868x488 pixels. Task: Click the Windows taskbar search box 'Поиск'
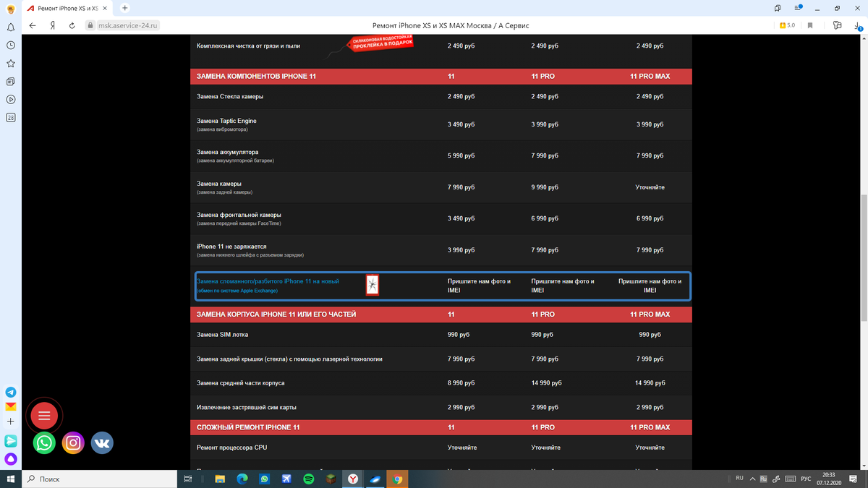pos(100,479)
